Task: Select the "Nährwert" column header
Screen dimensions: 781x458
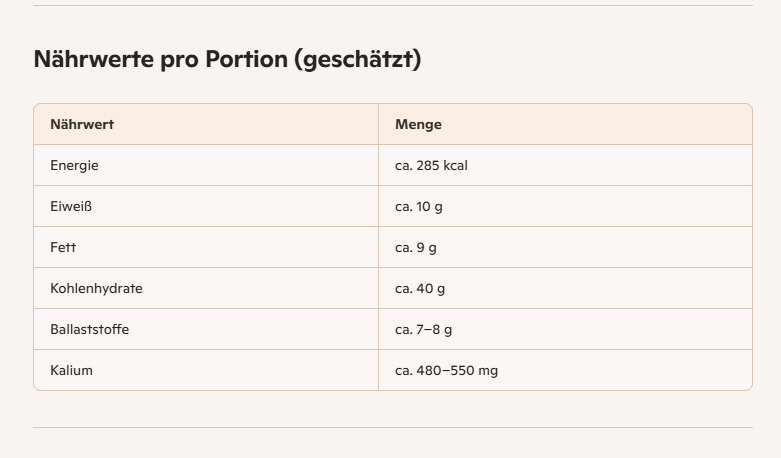Action: 82,125
